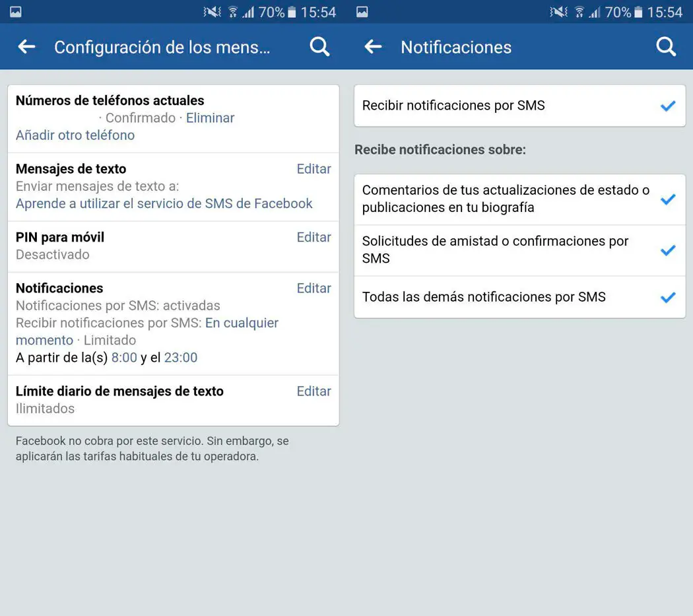Viewport: 693px width, 616px height.
Task: Tap the image icon in the left status bar
Action: [15, 12]
